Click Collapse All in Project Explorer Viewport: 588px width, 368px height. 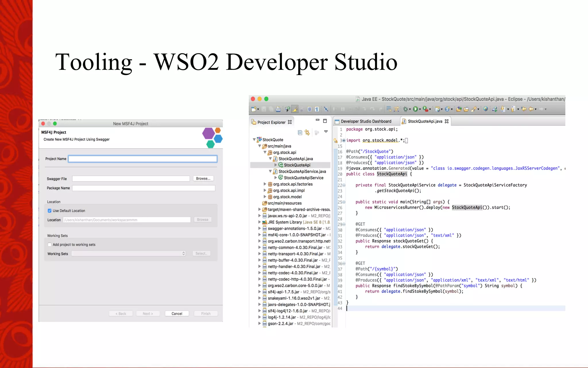point(300,133)
